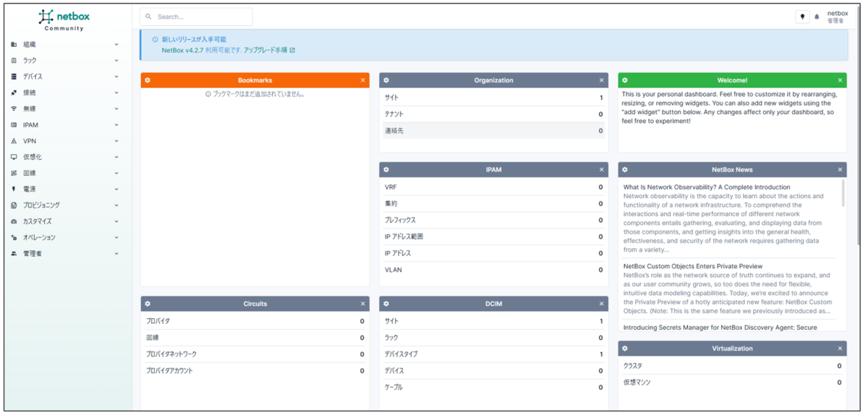
Task: Open the プロバイダネットワーク link in Circuits
Action: pos(171,354)
